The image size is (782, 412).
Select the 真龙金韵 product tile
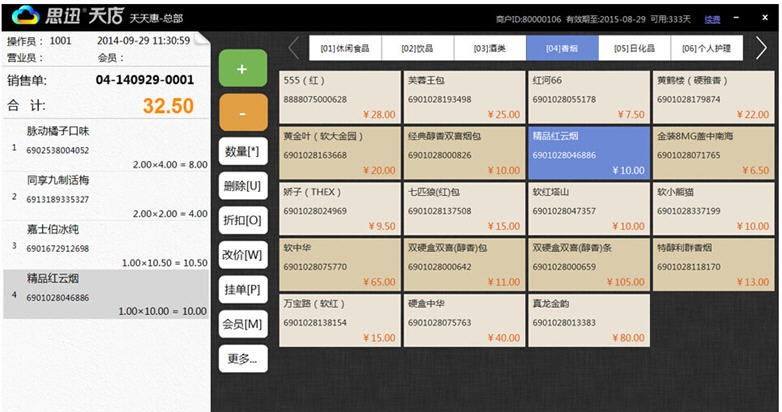589,321
